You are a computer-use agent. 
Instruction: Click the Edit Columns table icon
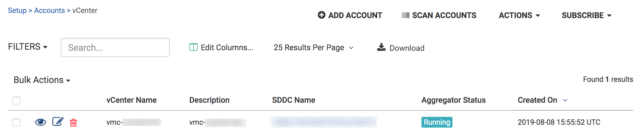[193, 47]
